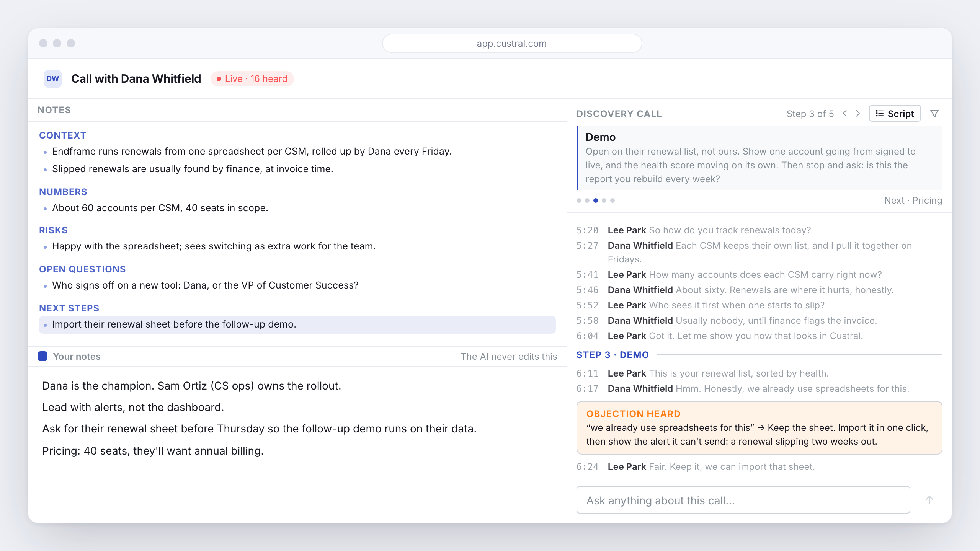
Task: Click the DW contact avatar
Action: [53, 79]
